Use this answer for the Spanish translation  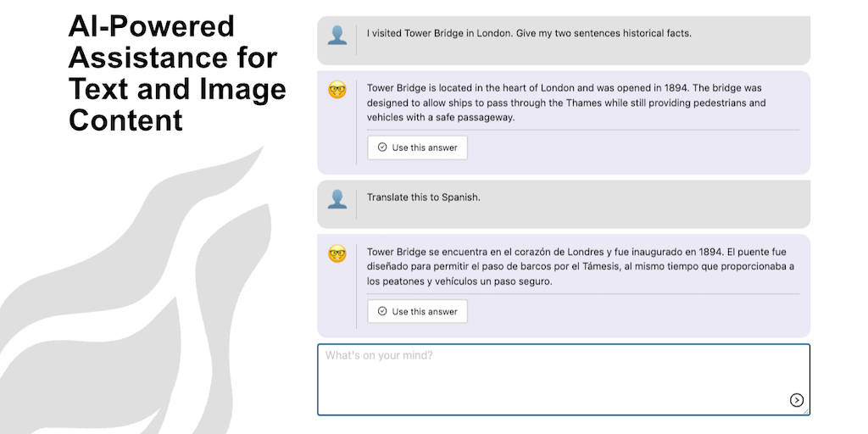[417, 311]
